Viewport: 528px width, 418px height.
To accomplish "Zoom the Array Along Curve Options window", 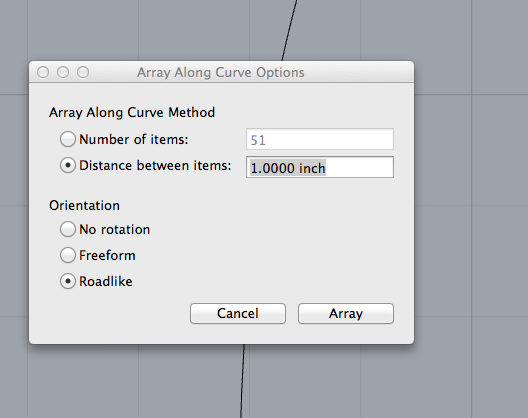I will click(83, 72).
